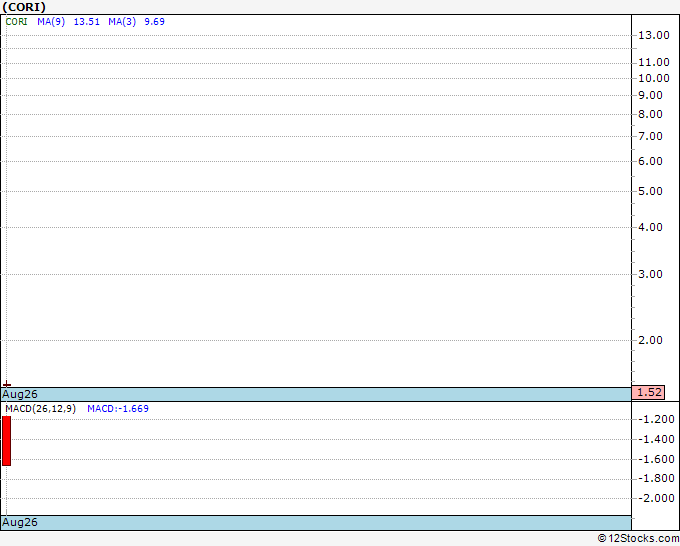Screen dimensions: 680x546
Task: Click the 7.00 price axis label
Action: click(x=650, y=137)
